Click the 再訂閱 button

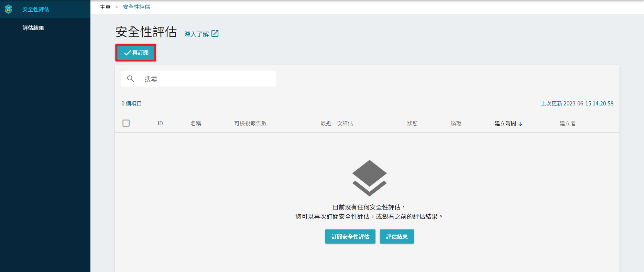tap(136, 53)
